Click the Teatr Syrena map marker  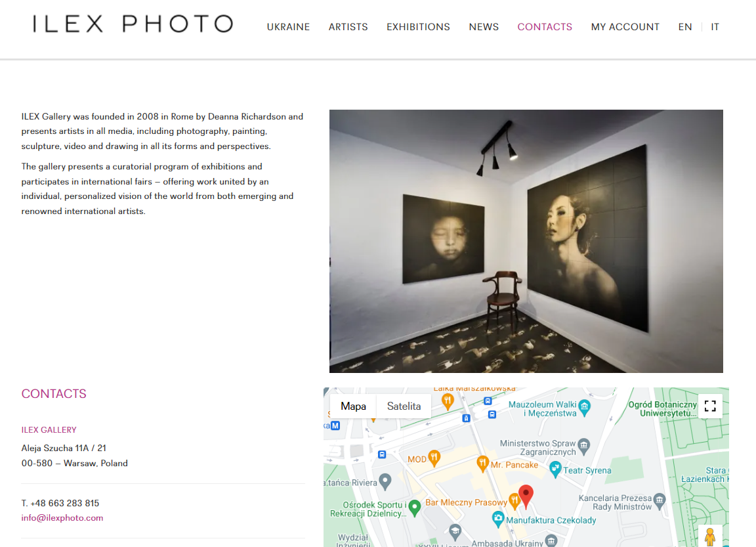pos(555,470)
